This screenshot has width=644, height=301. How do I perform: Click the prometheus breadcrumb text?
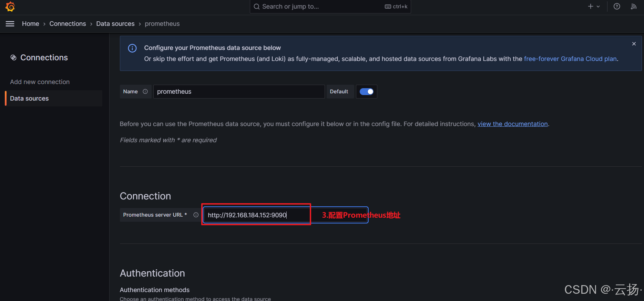point(162,24)
